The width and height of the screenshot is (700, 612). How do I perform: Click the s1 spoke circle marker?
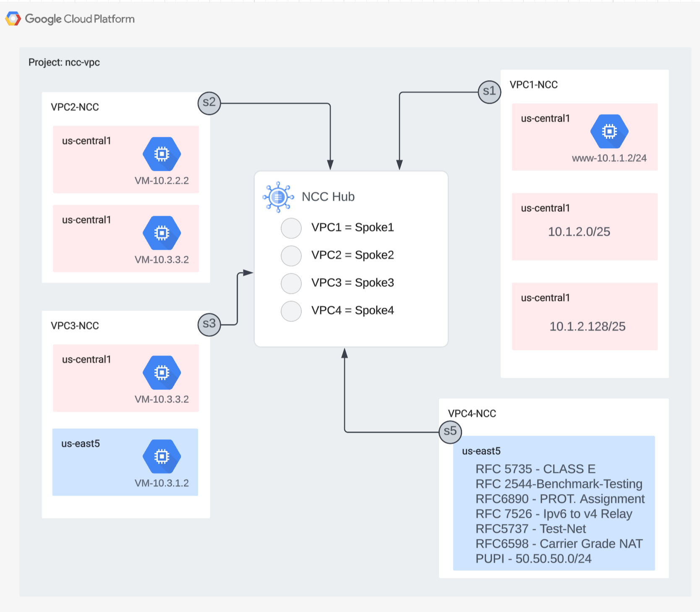(x=489, y=92)
